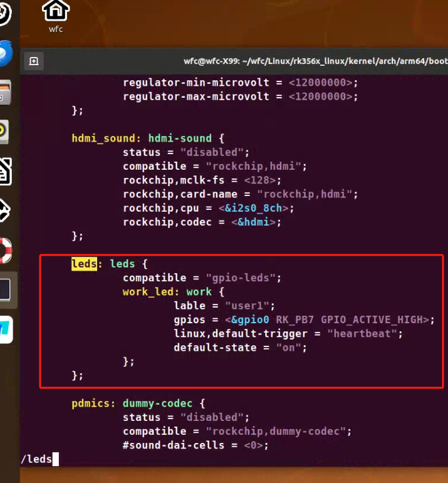Click the rockchip,mclk-fs = <128> line
The width and height of the screenshot is (448, 483).
click(202, 180)
